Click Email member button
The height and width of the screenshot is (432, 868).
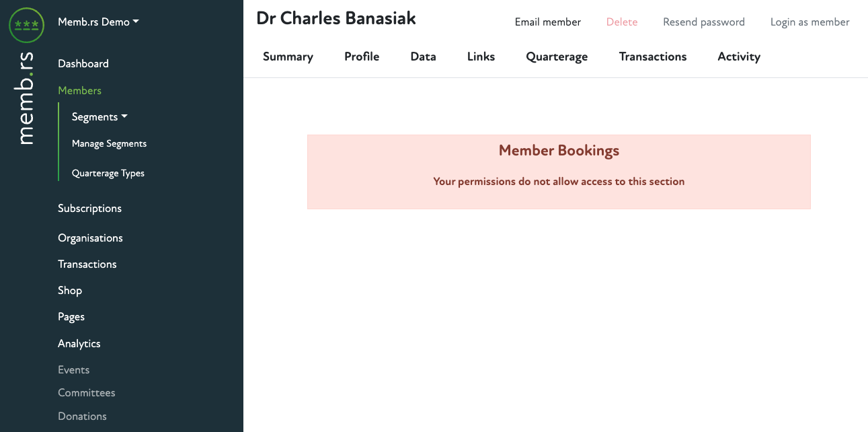pos(547,22)
